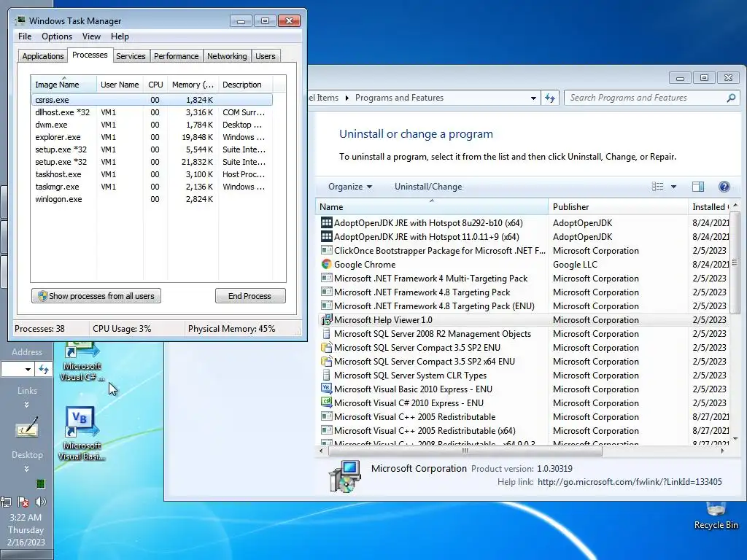Select SQL Server Compact 3.5 SP2 x64 icon
Screen dimensions: 747x560
pyautogui.click(x=326, y=361)
